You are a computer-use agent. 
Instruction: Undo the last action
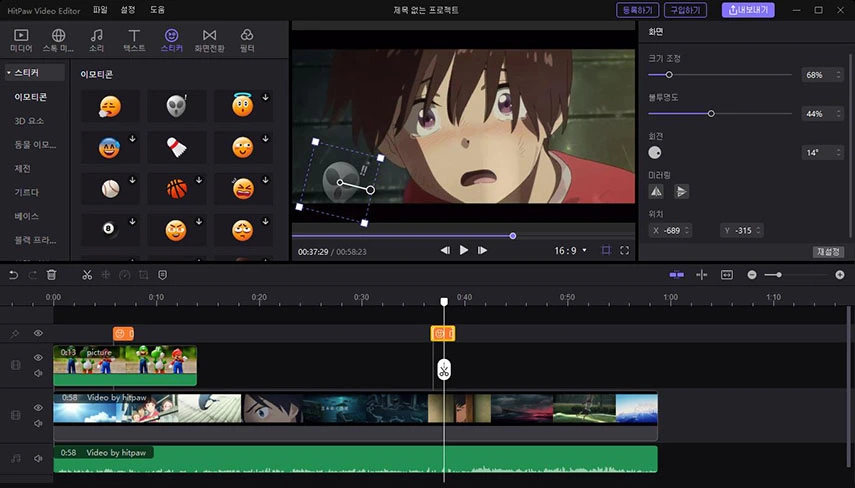[x=14, y=275]
